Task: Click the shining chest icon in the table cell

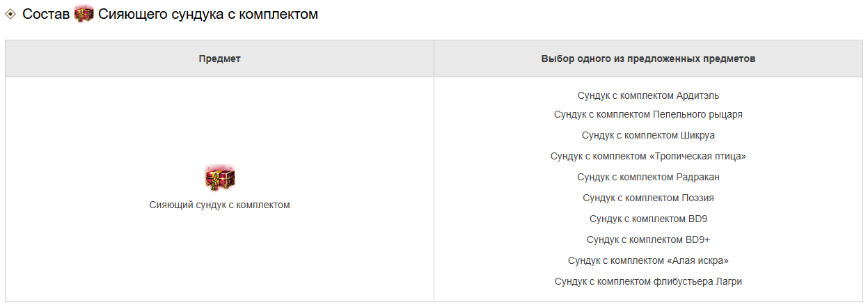Action: [220, 178]
